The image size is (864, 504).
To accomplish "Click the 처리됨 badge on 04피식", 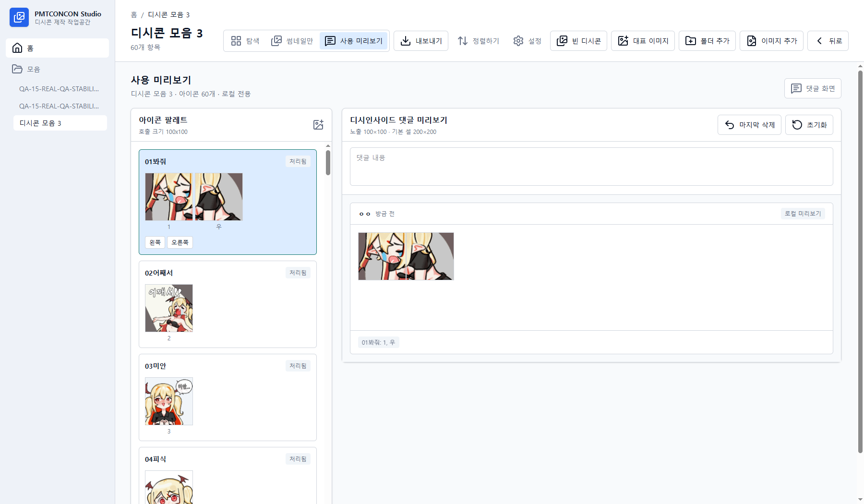I will point(298,459).
